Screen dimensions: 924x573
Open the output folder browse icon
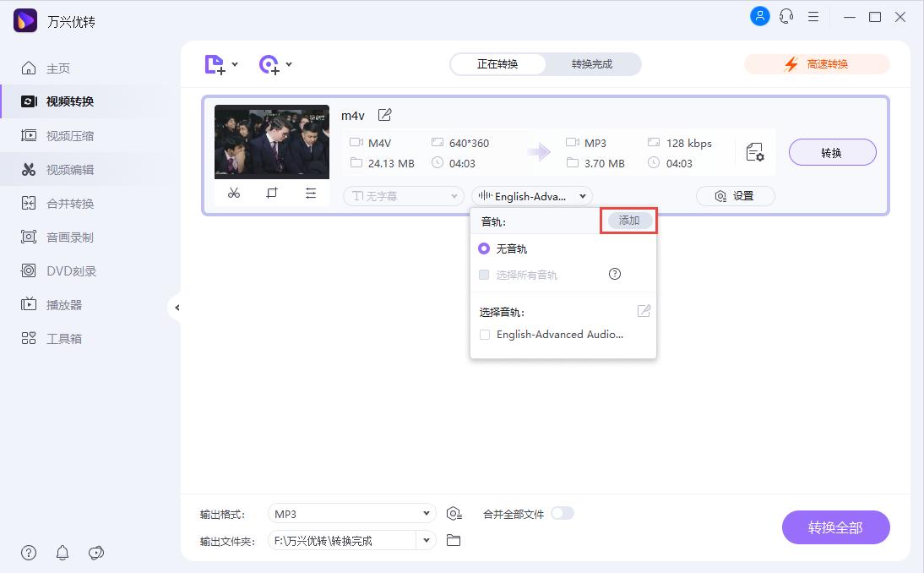[454, 540]
